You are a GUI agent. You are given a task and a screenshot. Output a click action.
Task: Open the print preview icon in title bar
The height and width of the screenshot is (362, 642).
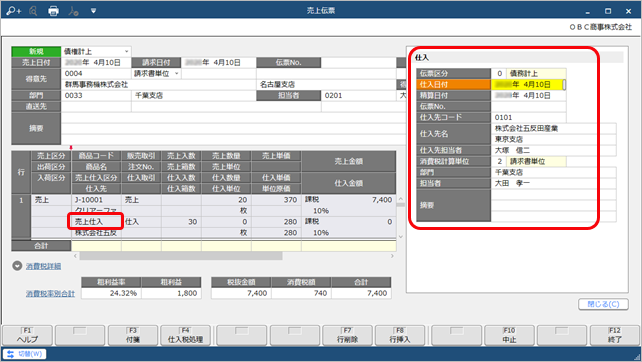pyautogui.click(x=34, y=11)
